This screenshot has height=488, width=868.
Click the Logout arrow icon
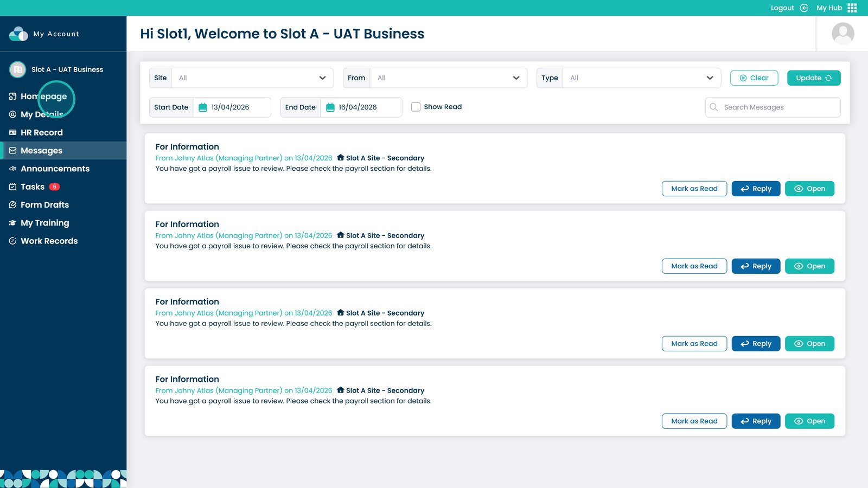click(804, 8)
